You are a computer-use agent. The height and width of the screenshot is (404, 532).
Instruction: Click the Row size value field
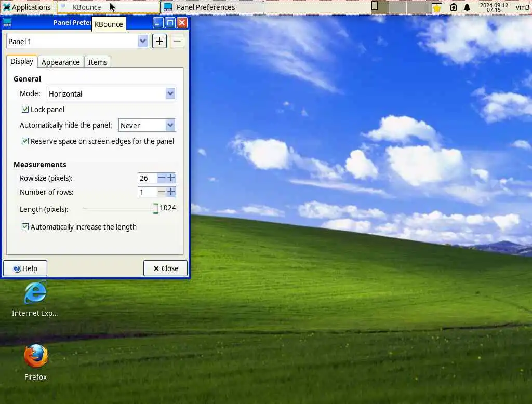pyautogui.click(x=147, y=178)
